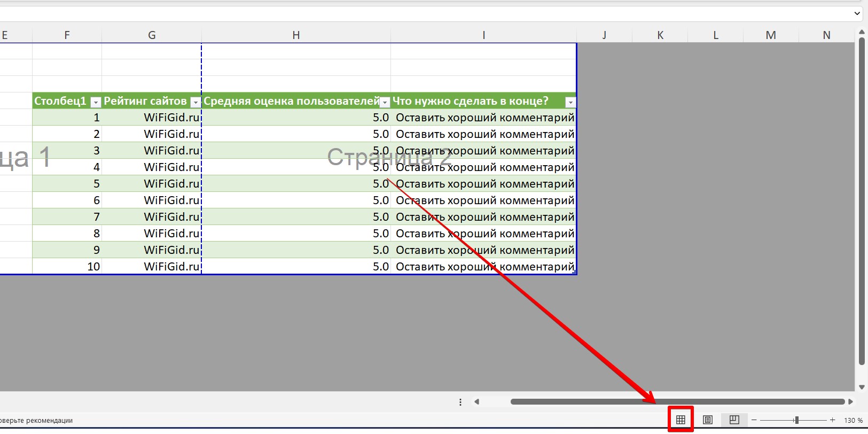Image resolution: width=868 pixels, height=434 pixels.
Task: Click the vertical scrollbar thumb
Action: pos(862,201)
